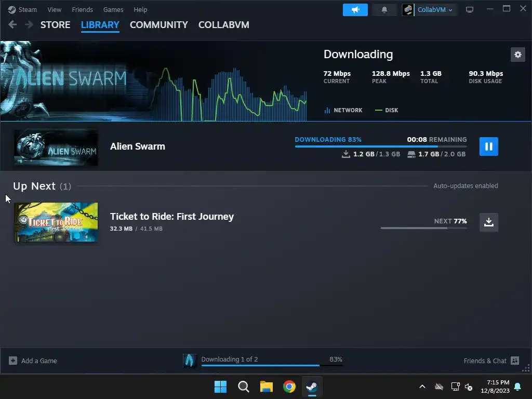
Task: Open the taskbar clock and date
Action: click(x=495, y=387)
